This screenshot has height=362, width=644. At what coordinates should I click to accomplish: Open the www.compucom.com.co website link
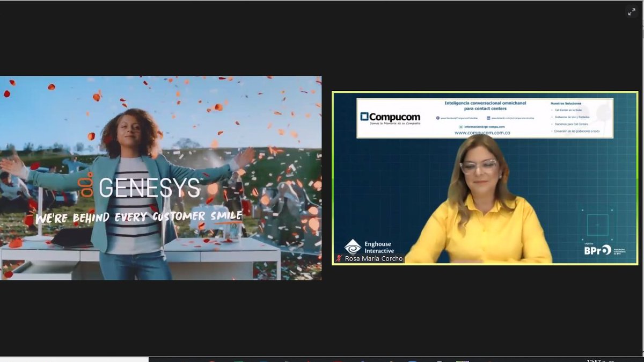coord(482,133)
